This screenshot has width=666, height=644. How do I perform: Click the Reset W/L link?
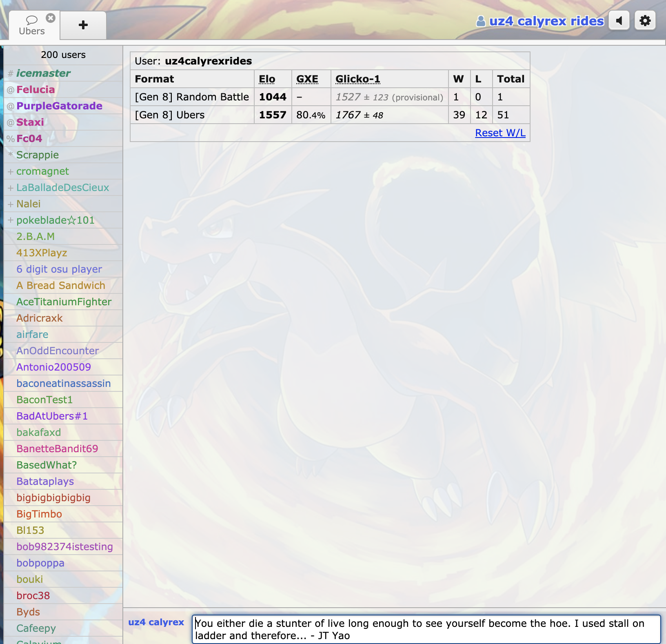[x=500, y=133]
